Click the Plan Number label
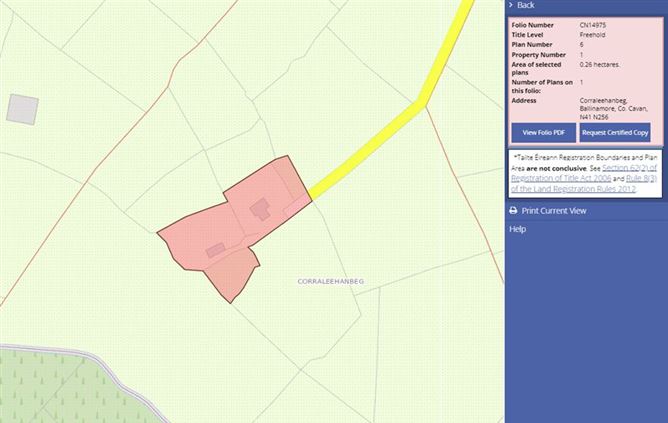 click(x=532, y=45)
